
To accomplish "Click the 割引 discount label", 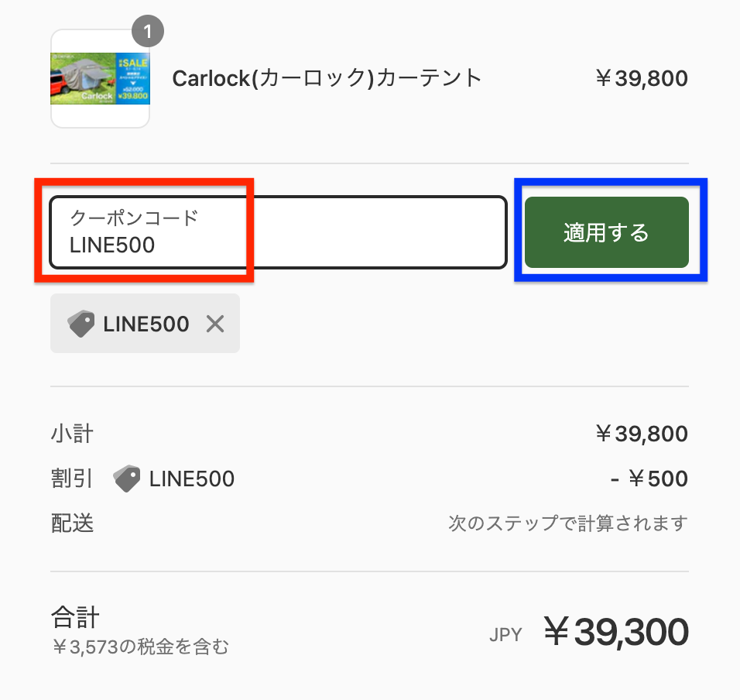I will (72, 479).
